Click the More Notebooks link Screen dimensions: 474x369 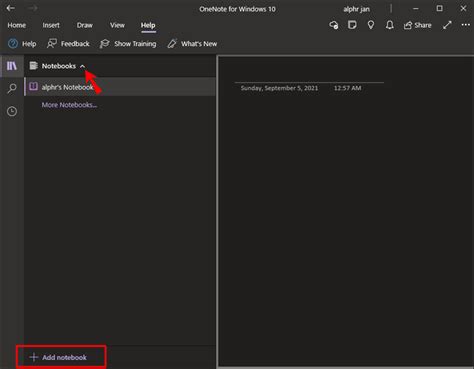click(x=69, y=105)
